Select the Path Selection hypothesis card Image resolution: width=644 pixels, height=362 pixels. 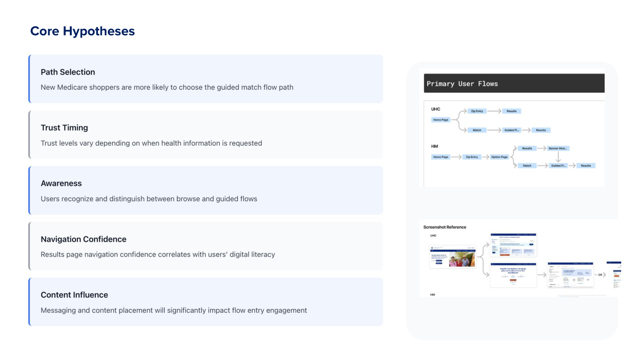205,79
